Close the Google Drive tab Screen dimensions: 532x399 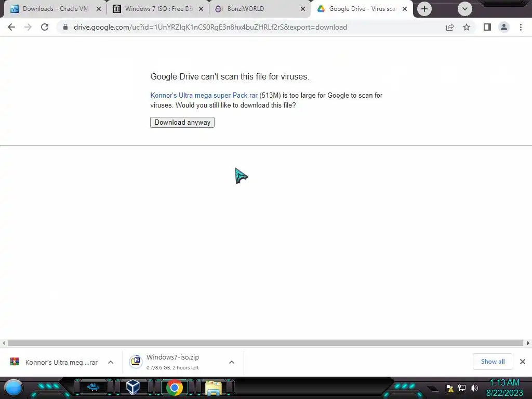click(405, 9)
